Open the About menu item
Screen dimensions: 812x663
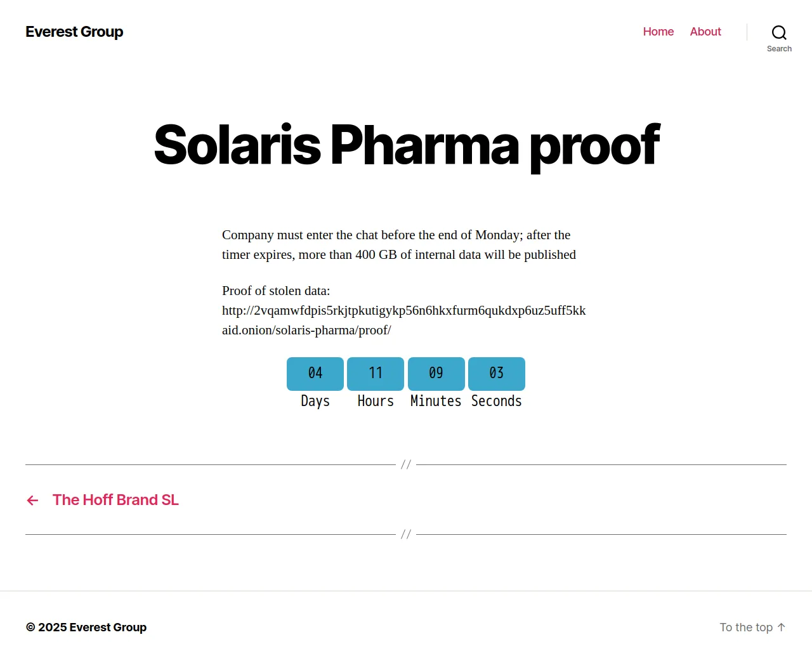click(x=705, y=32)
